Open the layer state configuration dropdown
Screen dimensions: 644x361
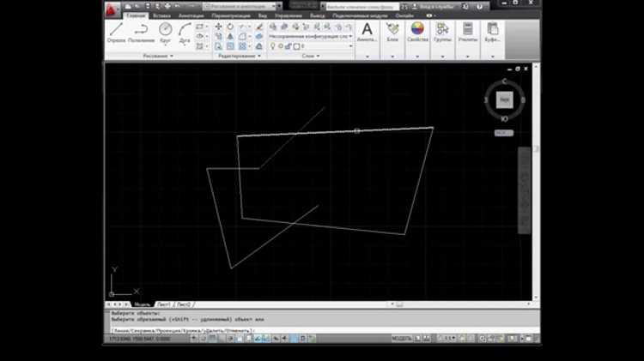[x=311, y=37]
